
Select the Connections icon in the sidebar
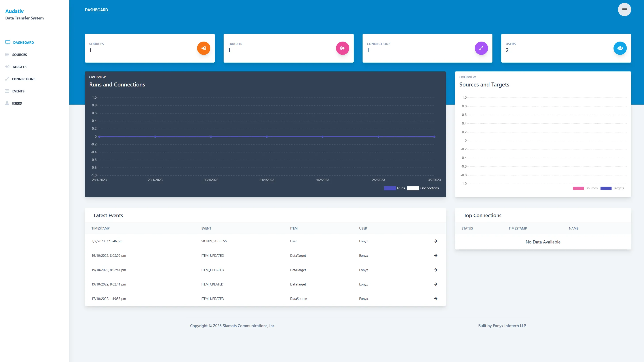(7, 79)
